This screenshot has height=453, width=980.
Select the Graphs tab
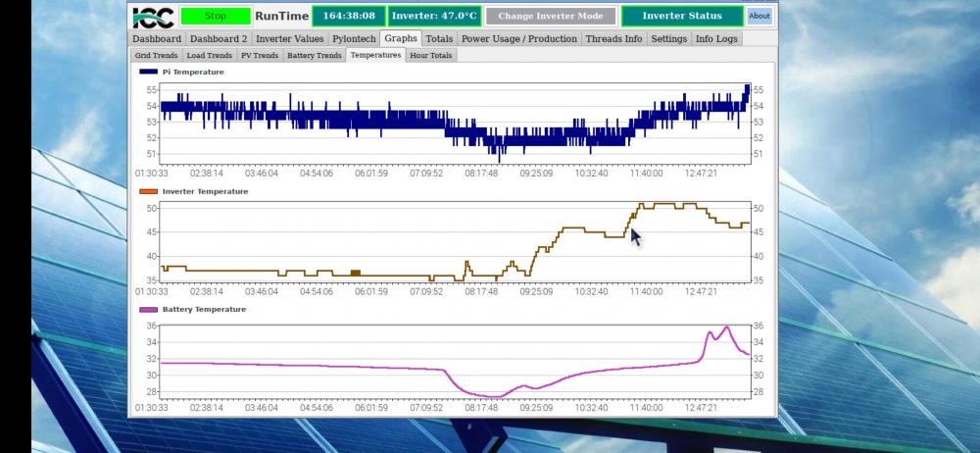(x=401, y=38)
